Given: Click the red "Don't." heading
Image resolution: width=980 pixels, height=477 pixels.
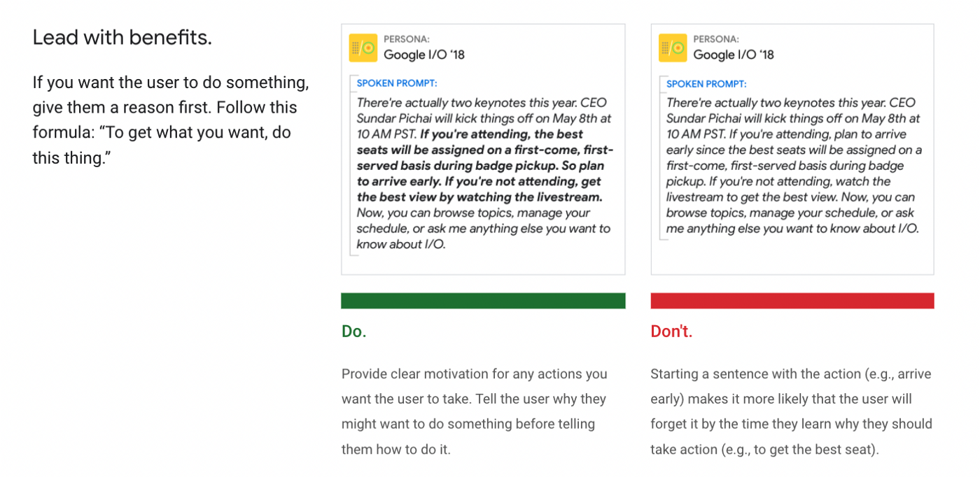Looking at the screenshot, I should pos(671,332).
